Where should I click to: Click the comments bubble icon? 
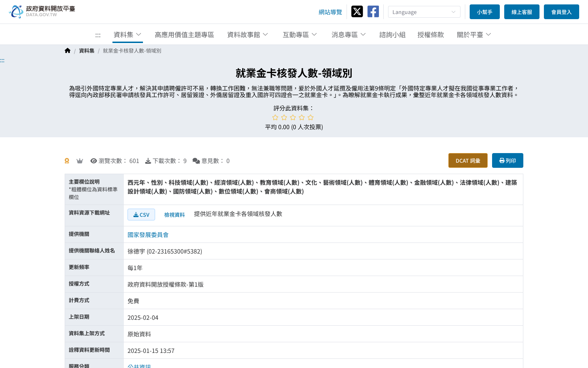(196, 161)
